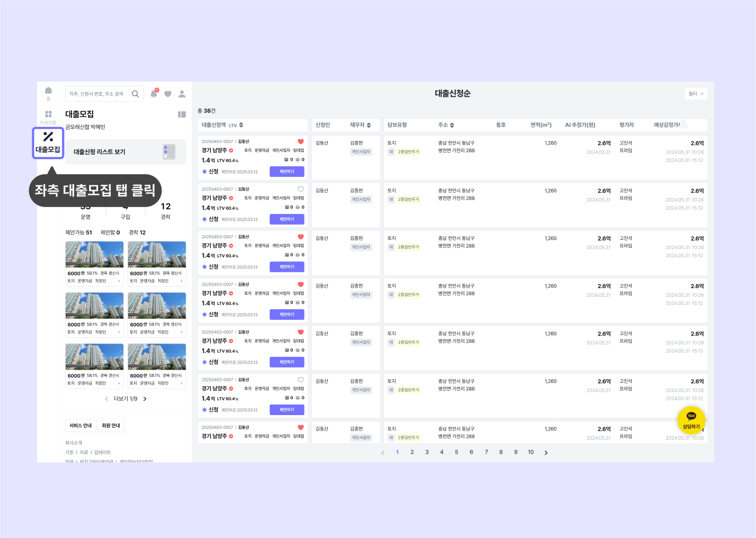Image resolution: width=756 pixels, height=538 pixels.
Task: Click the 회원 안내 button
Action: (x=111, y=426)
